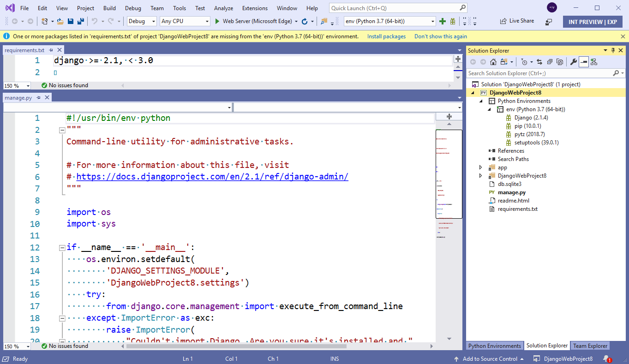The height and width of the screenshot is (364, 629).
Task: Open Properties via the wrench icon
Action: coord(573,61)
